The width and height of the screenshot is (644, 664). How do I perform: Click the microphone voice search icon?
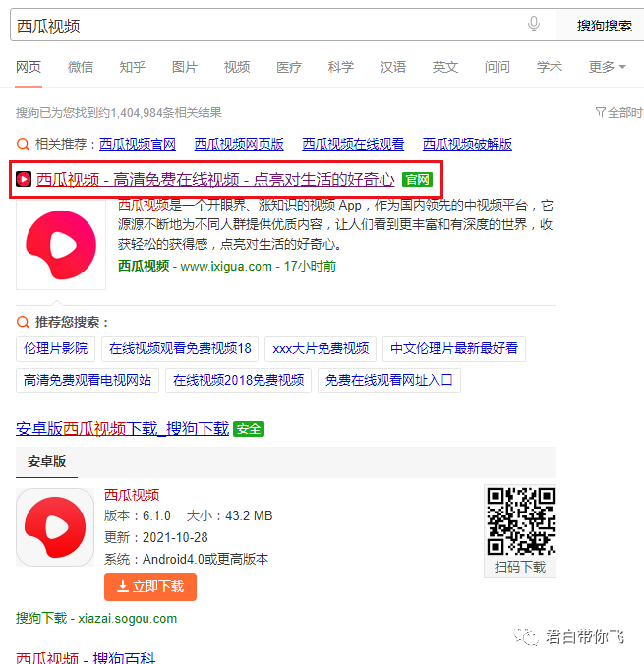pyautogui.click(x=534, y=25)
